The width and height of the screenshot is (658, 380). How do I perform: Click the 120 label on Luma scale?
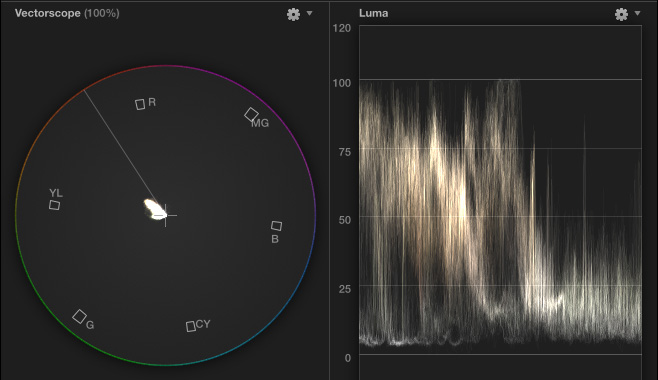tap(342, 28)
